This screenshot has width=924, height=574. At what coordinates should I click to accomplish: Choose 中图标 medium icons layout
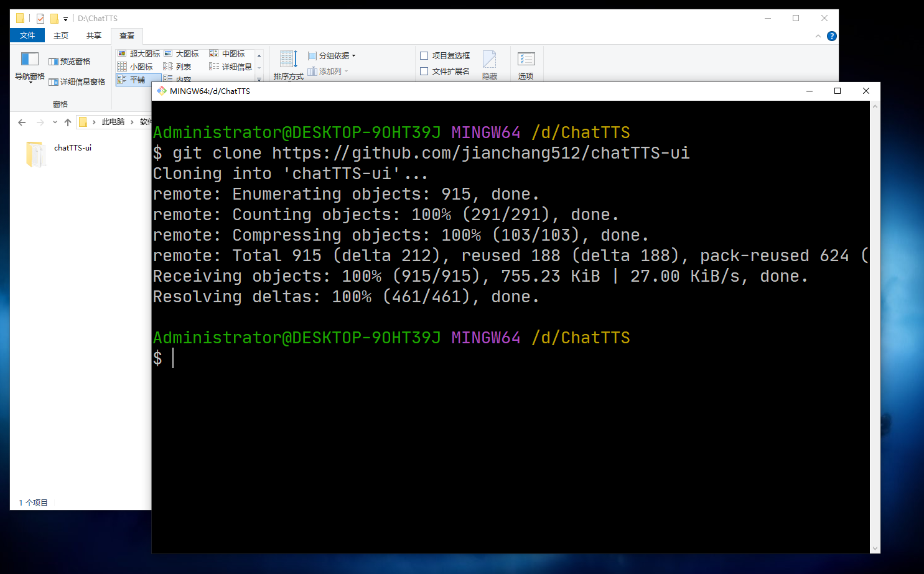coord(228,54)
